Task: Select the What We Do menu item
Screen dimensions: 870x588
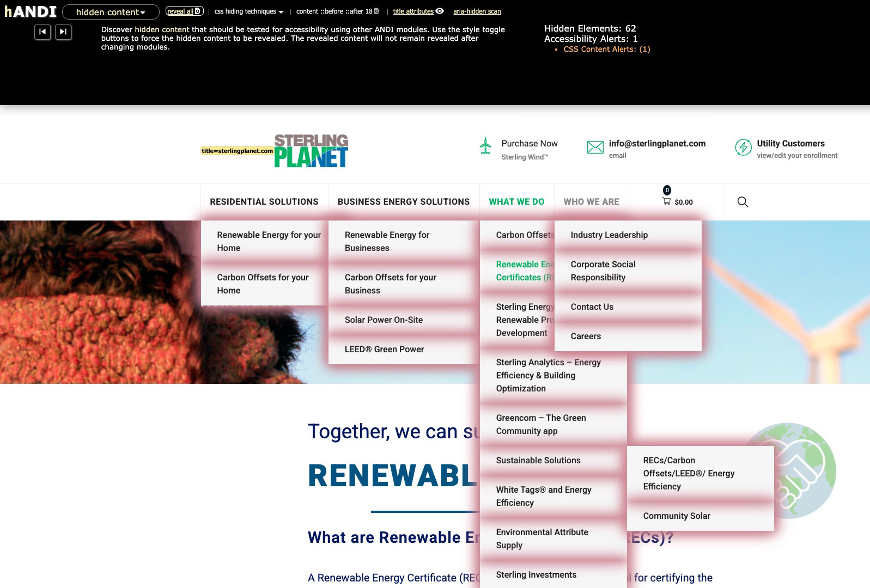Action: click(516, 202)
